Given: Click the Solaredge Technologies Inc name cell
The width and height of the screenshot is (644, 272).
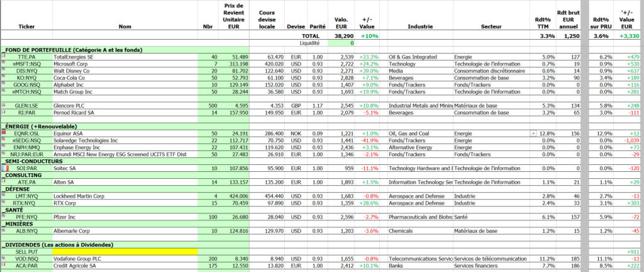Looking at the screenshot, I should (x=125, y=140).
